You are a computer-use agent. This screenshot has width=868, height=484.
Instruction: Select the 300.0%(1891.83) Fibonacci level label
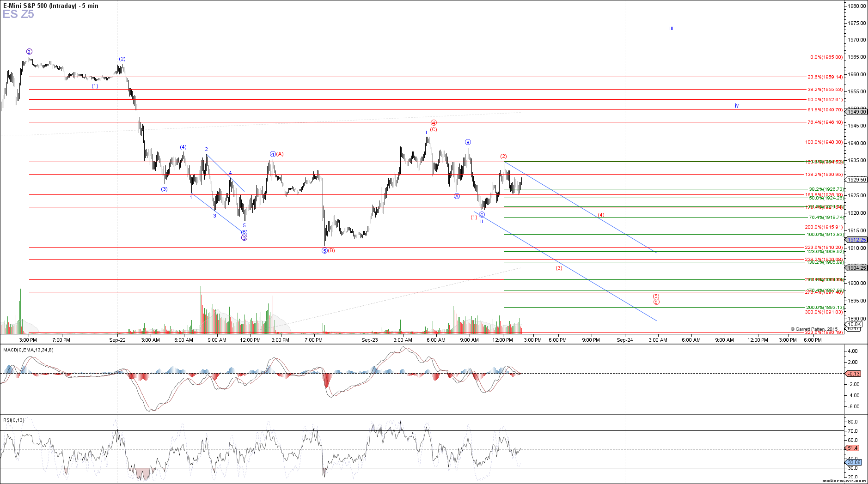point(824,312)
